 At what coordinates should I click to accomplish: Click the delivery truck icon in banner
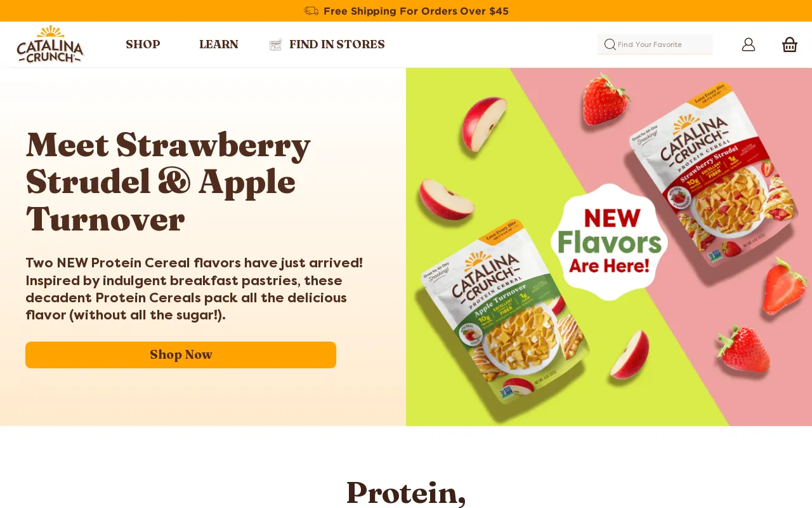coord(311,11)
